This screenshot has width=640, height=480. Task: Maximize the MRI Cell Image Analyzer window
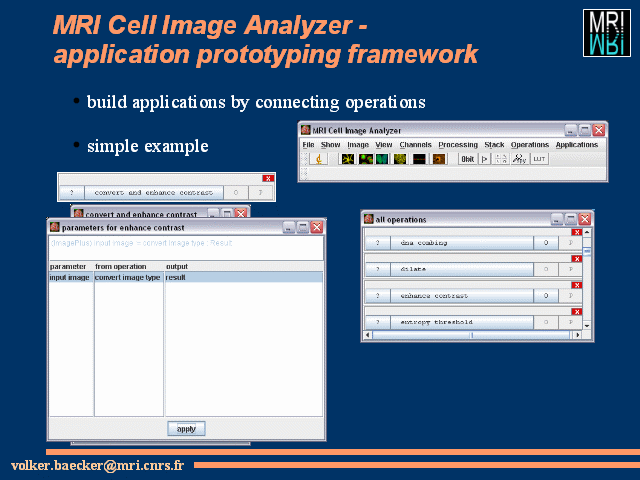[x=585, y=130]
